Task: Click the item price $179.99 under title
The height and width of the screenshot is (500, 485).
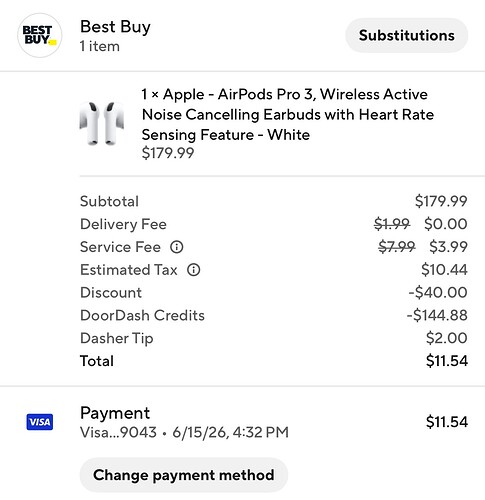Action: [x=168, y=153]
